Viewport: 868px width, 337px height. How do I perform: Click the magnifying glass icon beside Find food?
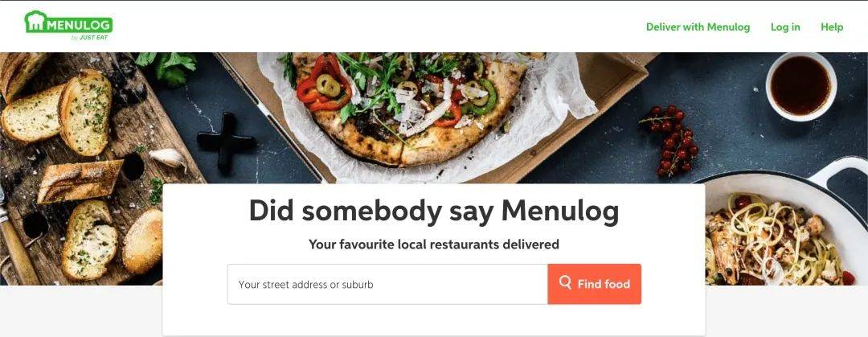point(565,282)
